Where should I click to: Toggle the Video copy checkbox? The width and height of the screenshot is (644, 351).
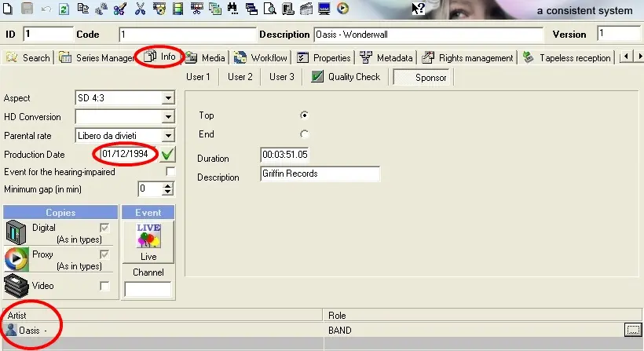point(104,286)
